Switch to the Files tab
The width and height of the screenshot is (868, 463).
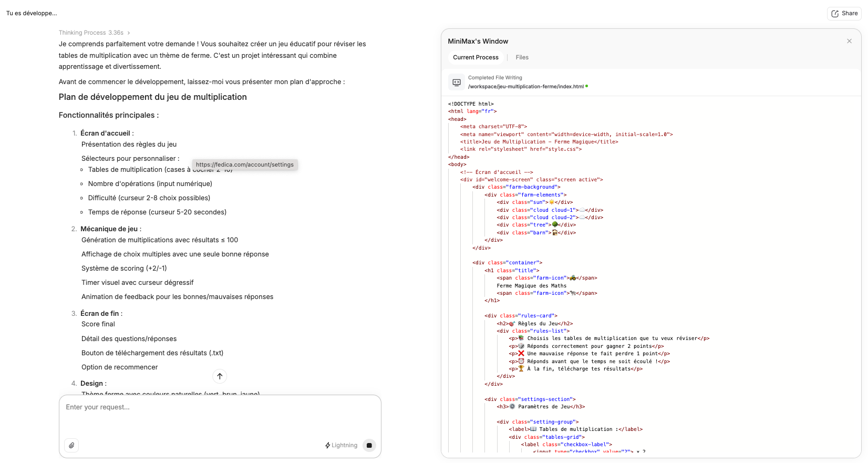522,57
